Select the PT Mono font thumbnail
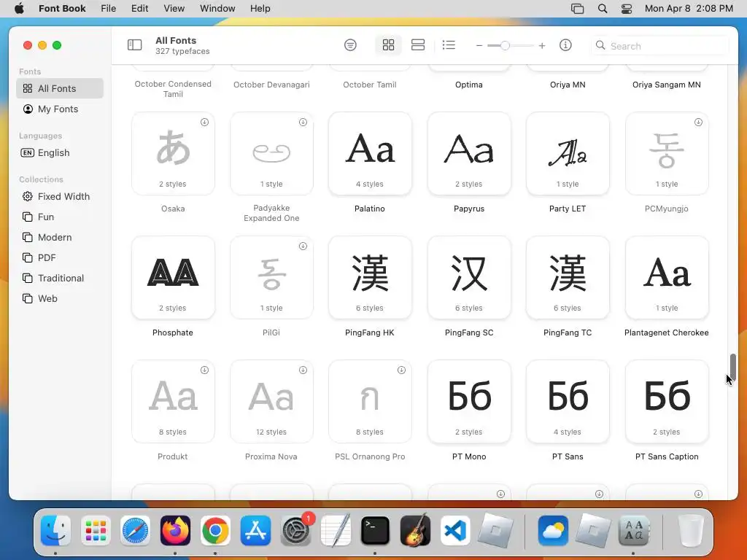Viewport: 747px width, 560px height. coord(469,402)
